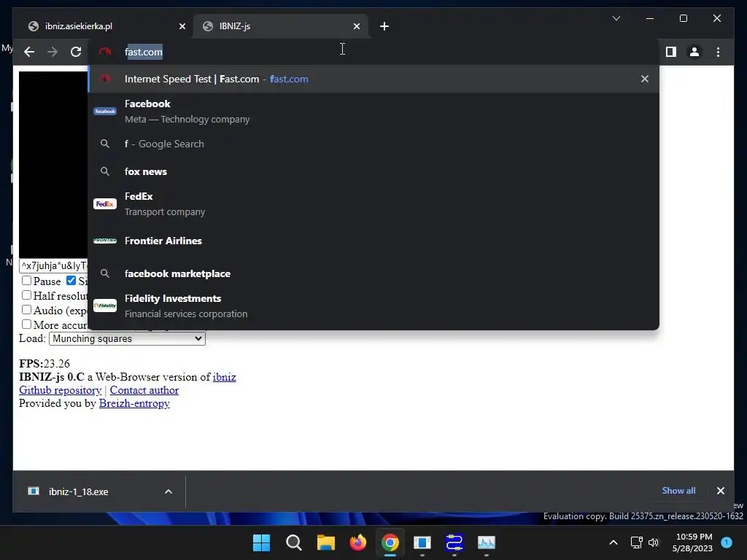Image resolution: width=747 pixels, height=560 pixels.
Task: Click the Fast.com speedometer icon in the suggestion
Action: 105,79
